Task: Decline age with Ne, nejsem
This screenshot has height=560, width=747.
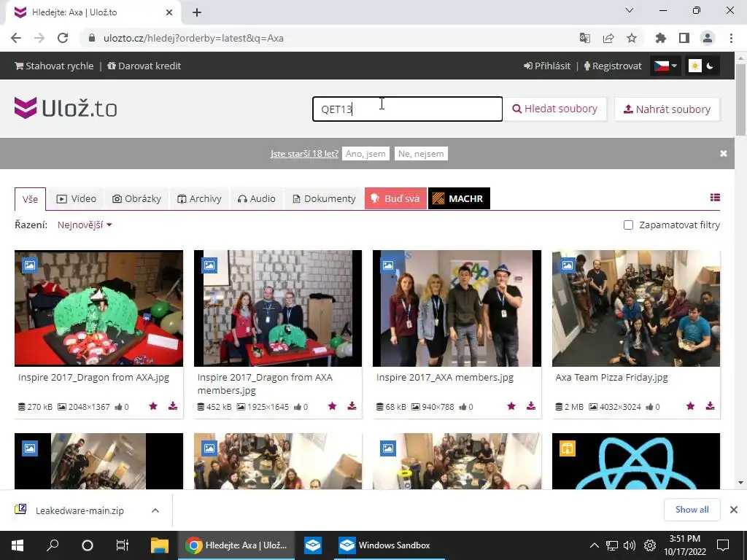Action: tap(421, 154)
